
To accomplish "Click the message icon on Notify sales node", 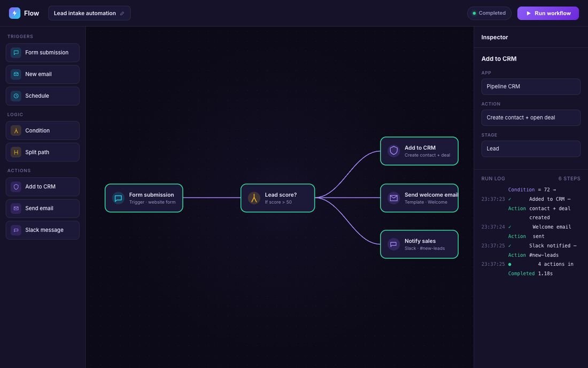I will [393, 244].
